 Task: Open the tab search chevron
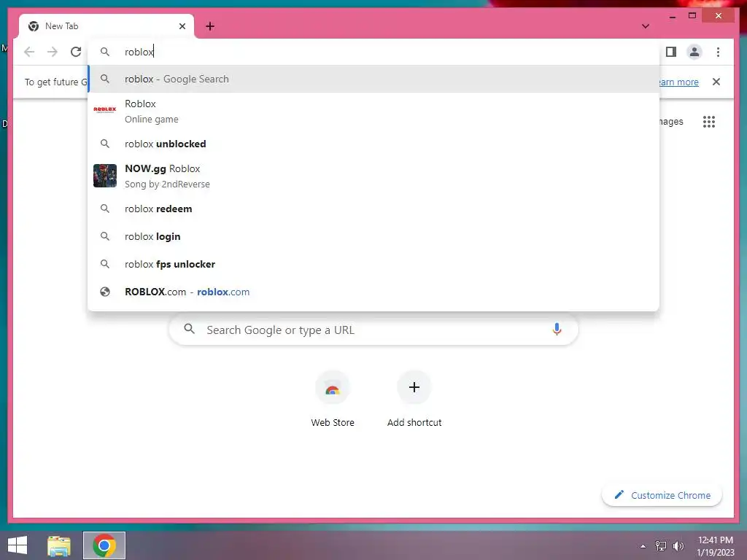[646, 26]
